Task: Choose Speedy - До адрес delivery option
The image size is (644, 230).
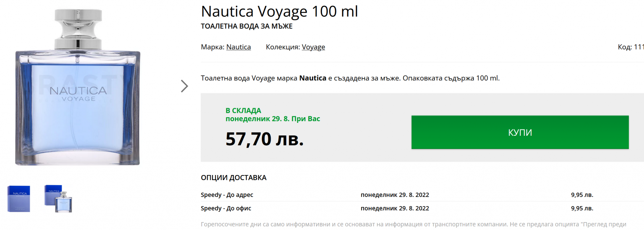Action: (227, 195)
